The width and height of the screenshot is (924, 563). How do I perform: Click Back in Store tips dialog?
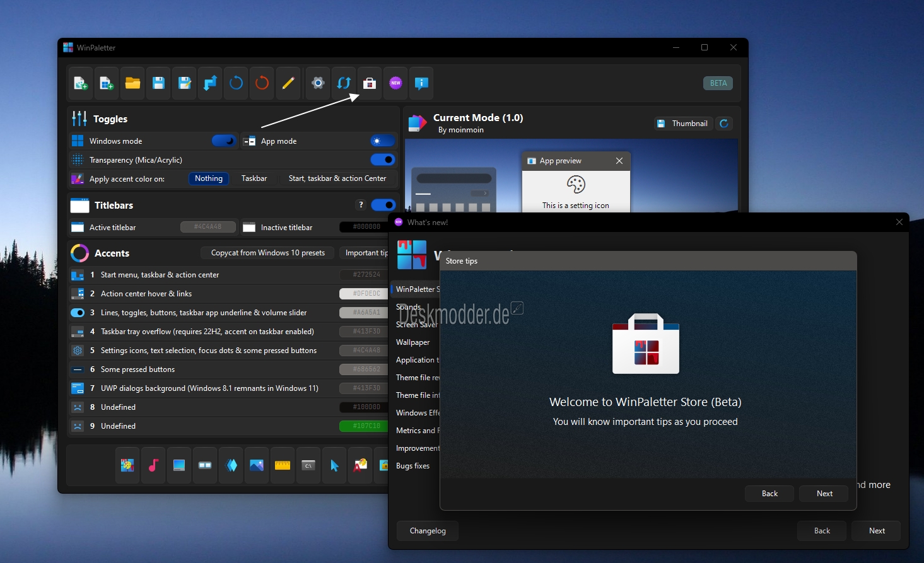coord(769,494)
